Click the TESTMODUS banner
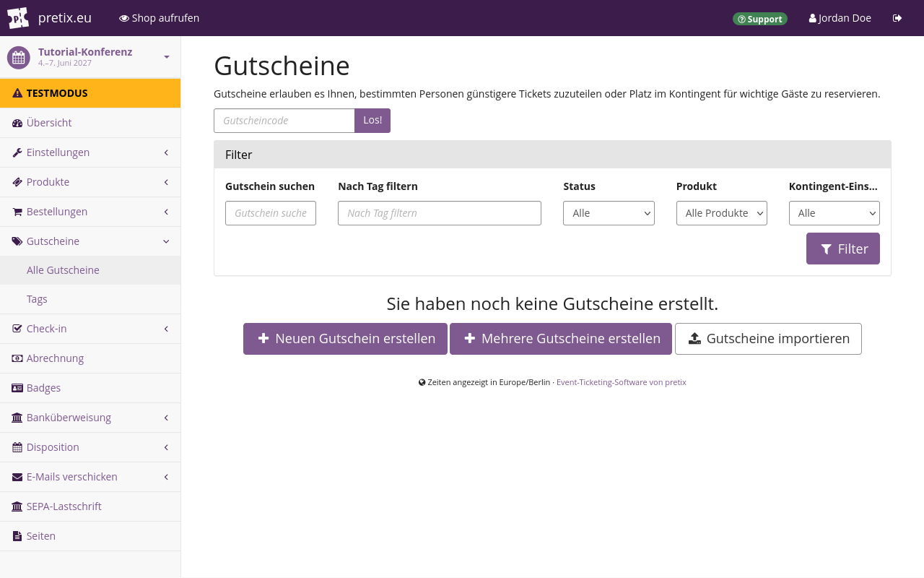924x578 pixels. click(x=90, y=93)
